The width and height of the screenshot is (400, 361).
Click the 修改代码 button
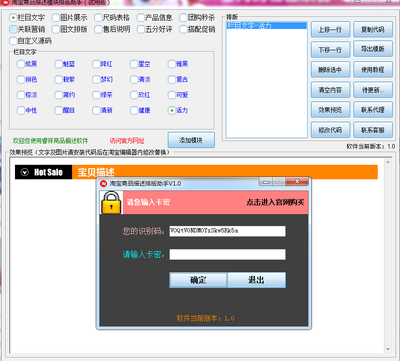click(330, 130)
